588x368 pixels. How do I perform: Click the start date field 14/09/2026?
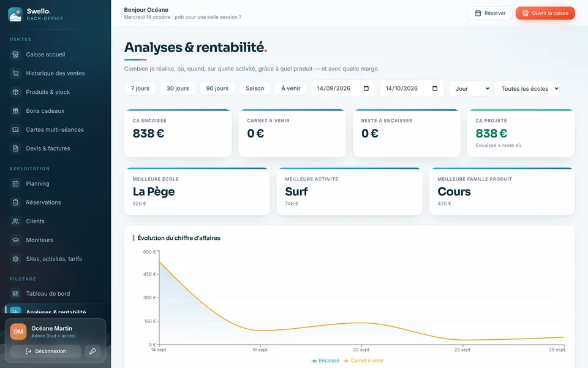pyautogui.click(x=343, y=88)
